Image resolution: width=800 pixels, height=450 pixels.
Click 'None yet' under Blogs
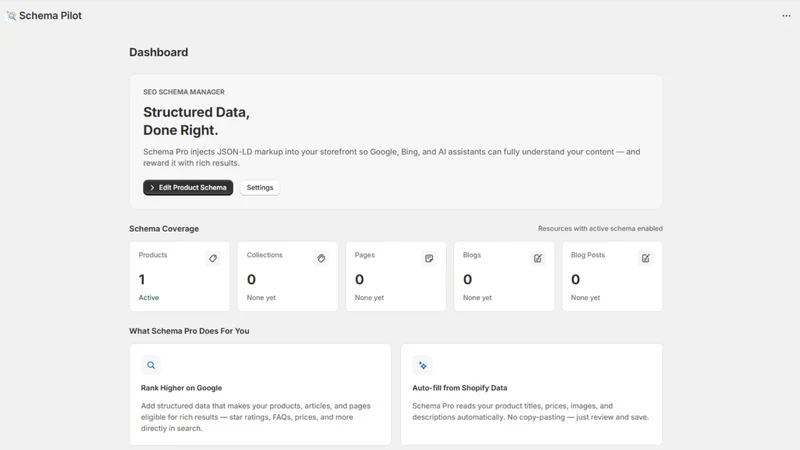tap(478, 297)
